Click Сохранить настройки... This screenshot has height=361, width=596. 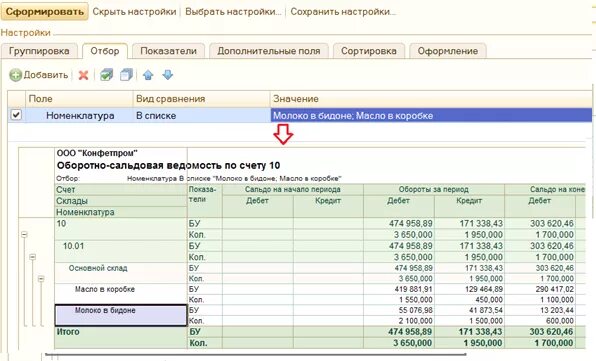coord(343,12)
